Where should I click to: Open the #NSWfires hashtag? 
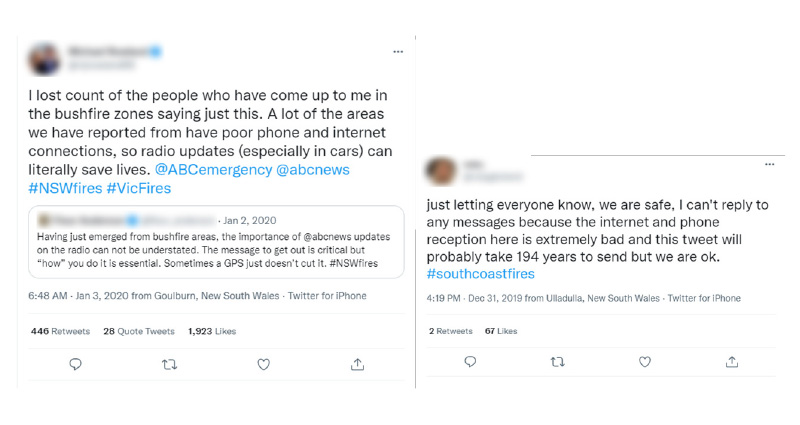click(66, 188)
